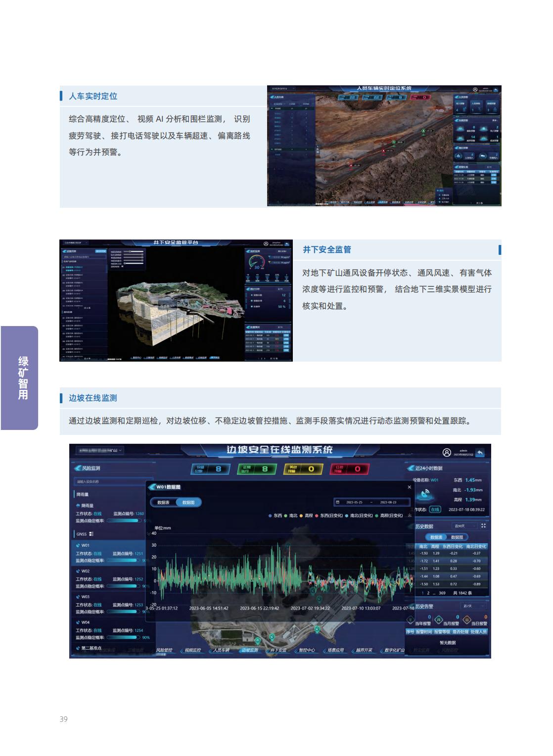Click the calendar icon in the date range field
553x756 pixels.
point(338,502)
